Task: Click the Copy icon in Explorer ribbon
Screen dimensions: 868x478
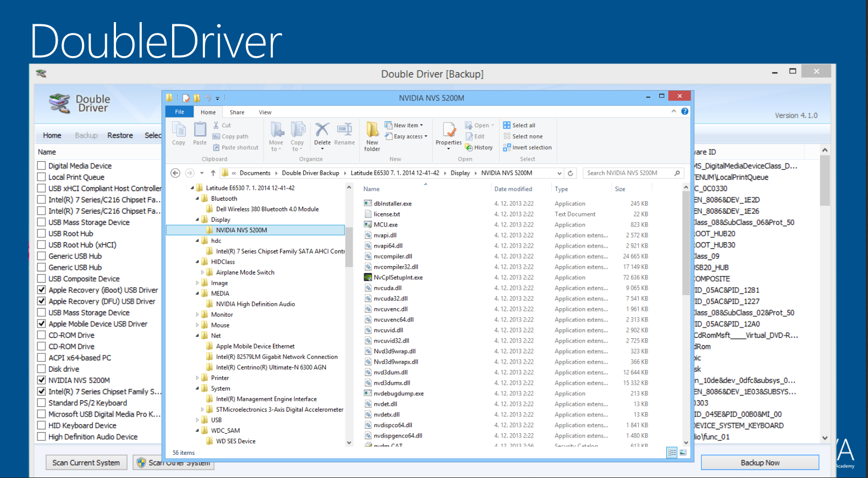Action: (179, 130)
